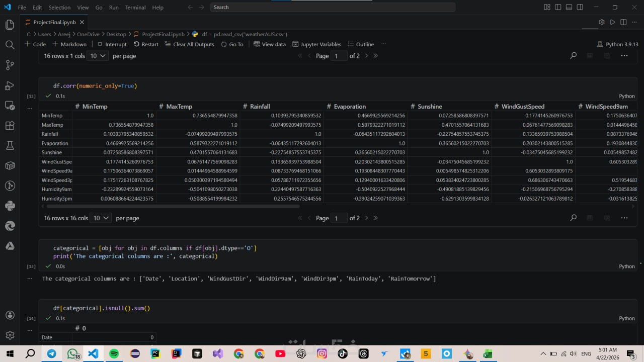Open notebook toolbar more actions after Outline
Viewport: 644px width, 362px height.
tap(383, 44)
